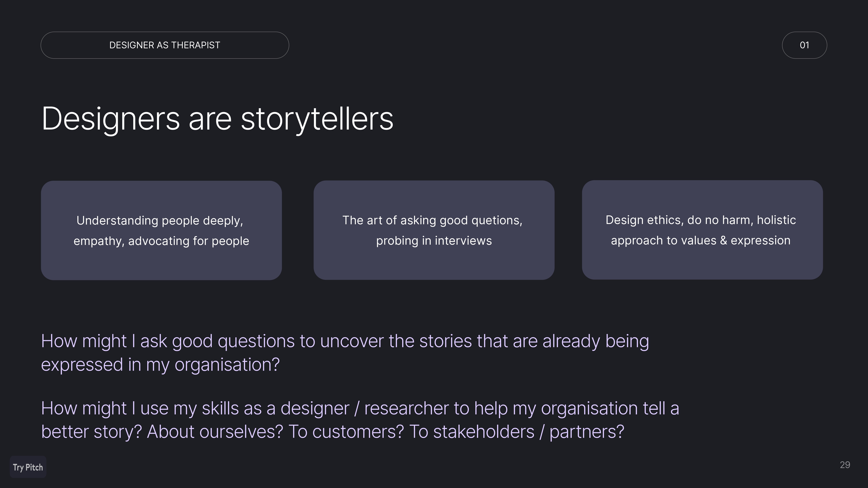Click the phrase 'About ourselves?' in the text
Image resolution: width=868 pixels, height=488 pixels.
pyautogui.click(x=215, y=432)
